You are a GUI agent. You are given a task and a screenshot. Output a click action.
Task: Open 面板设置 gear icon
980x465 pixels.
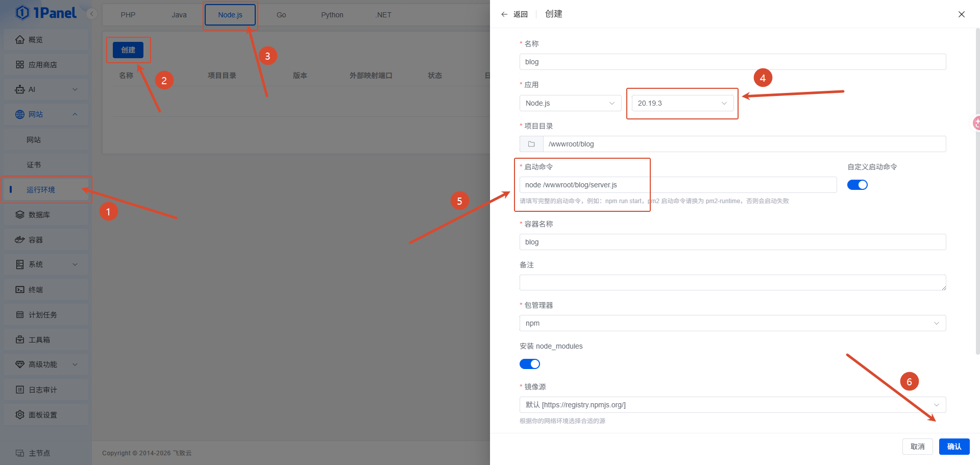point(20,414)
